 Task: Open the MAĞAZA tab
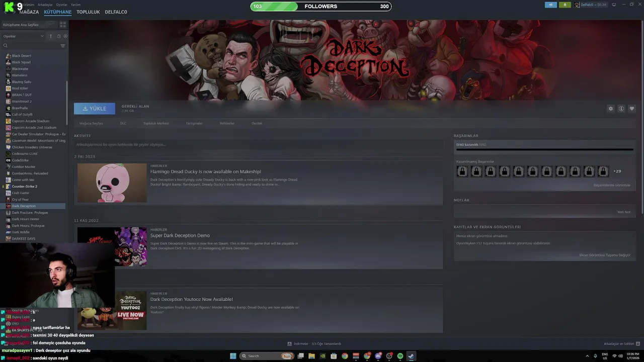(29, 12)
